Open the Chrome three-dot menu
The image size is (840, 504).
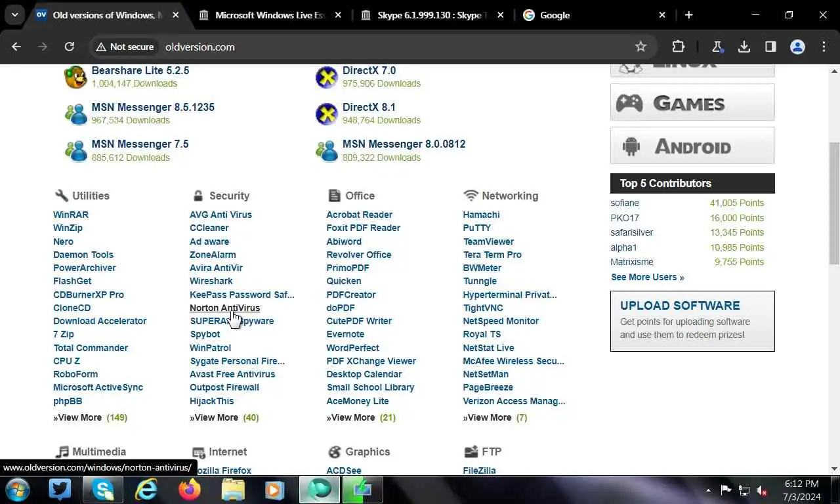point(824,47)
